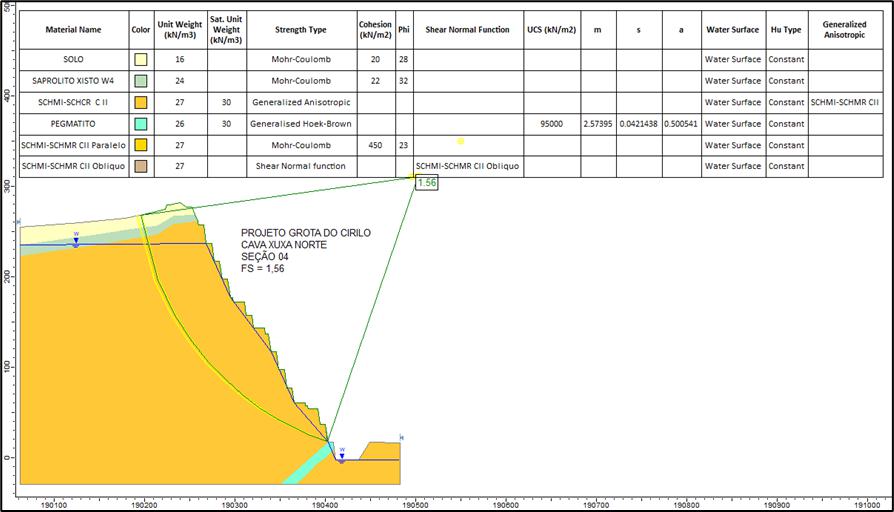Image resolution: width=894 pixels, height=512 pixels.
Task: Click the water table marker at pit bottom
Action: tap(342, 456)
